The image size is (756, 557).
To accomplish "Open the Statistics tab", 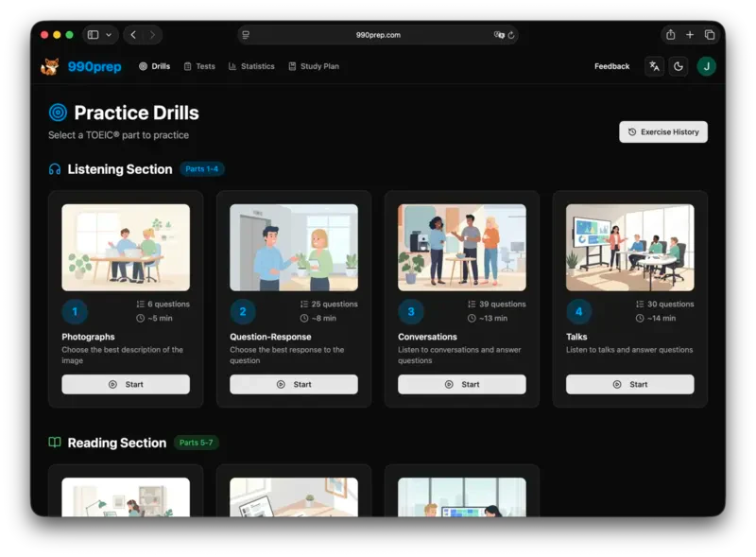I will 251,66.
